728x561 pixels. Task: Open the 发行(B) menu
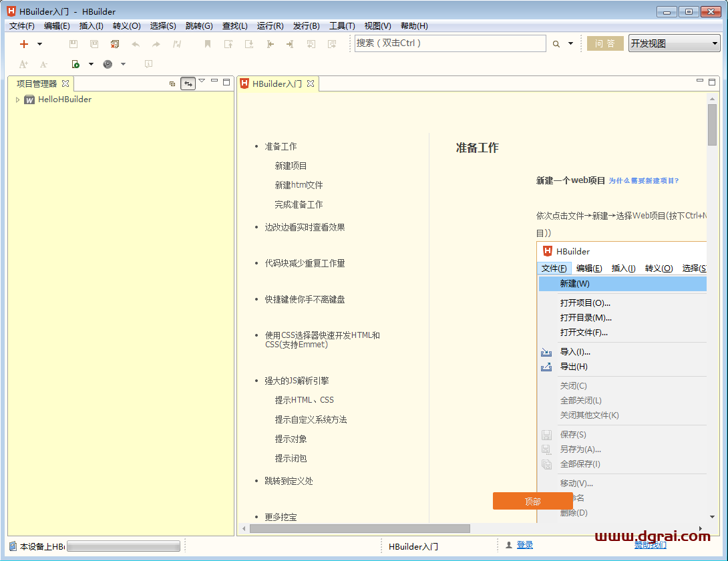point(307,26)
